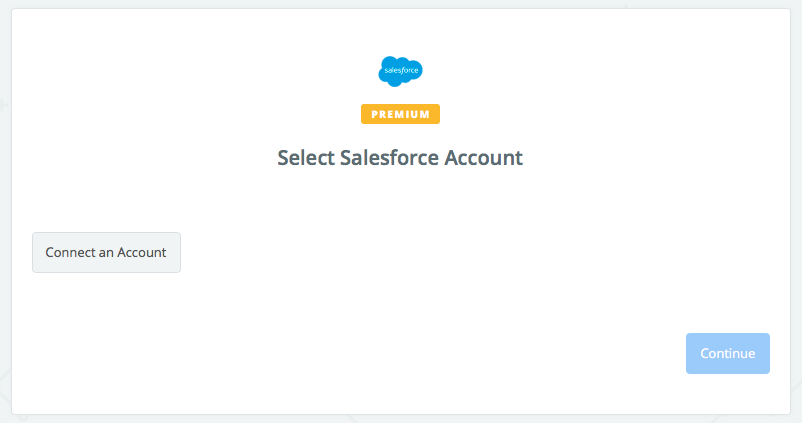
Task: Click the light blue Continue control
Action: coord(727,353)
